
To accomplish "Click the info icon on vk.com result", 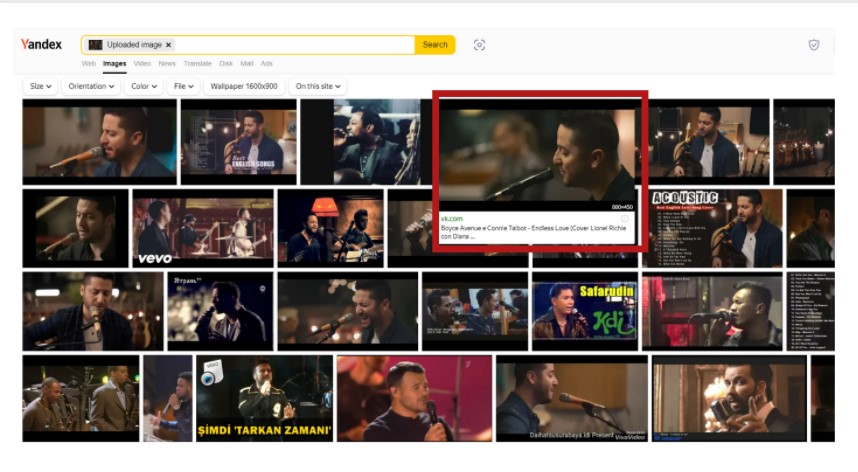I will point(625,218).
